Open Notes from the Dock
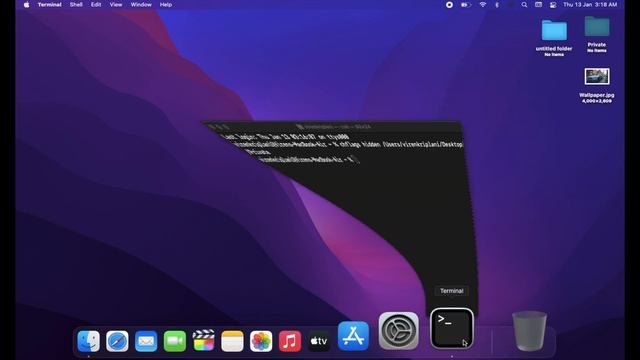 click(232, 340)
